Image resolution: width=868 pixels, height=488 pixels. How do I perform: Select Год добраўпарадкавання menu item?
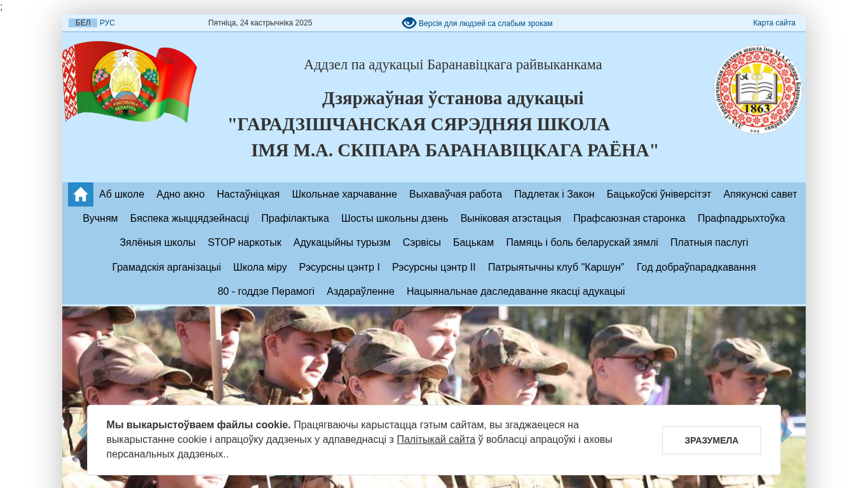point(696,268)
